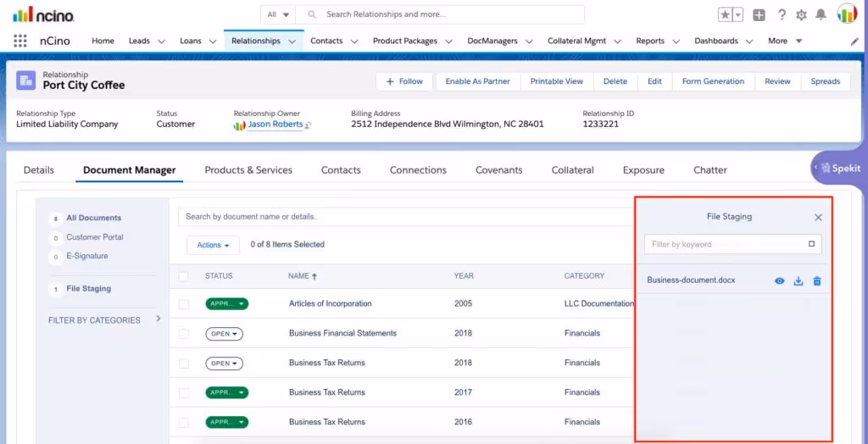Click the nCino logo
Viewport: 868px width, 444px height.
[x=44, y=14]
